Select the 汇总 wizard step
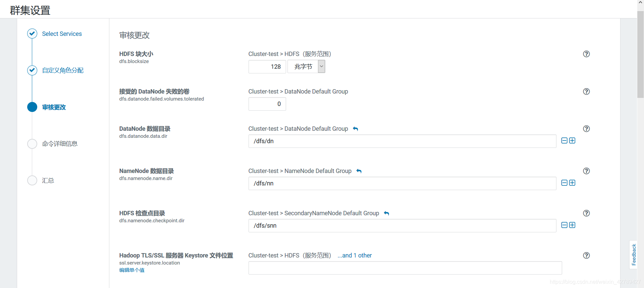 [48, 180]
